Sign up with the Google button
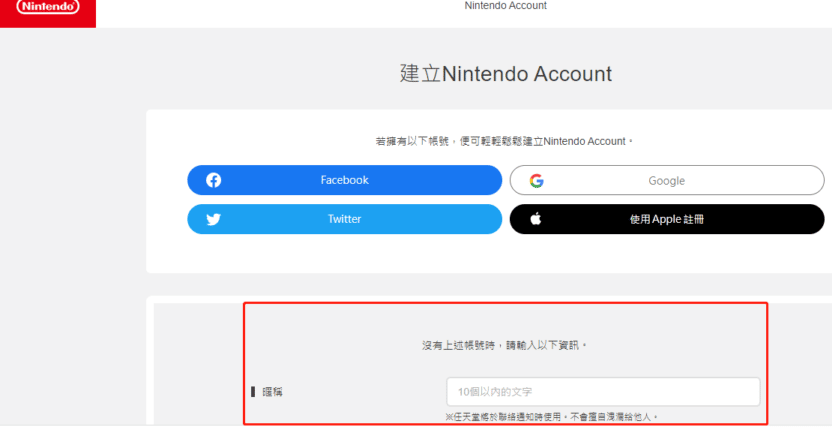The height and width of the screenshot is (427, 832). 667,180
